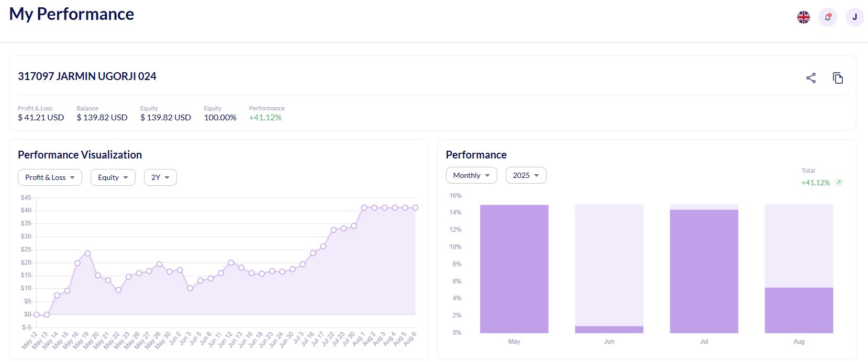Image resolution: width=868 pixels, height=362 pixels.
Task: Click the account title 317097 JARMIN UGORJI 024
Action: coord(87,76)
